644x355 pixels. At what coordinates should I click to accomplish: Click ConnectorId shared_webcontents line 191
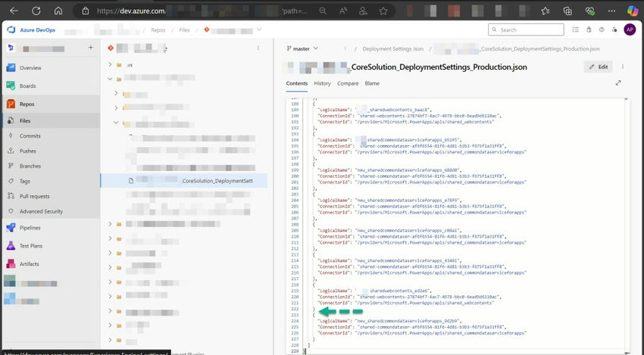[x=406, y=122]
